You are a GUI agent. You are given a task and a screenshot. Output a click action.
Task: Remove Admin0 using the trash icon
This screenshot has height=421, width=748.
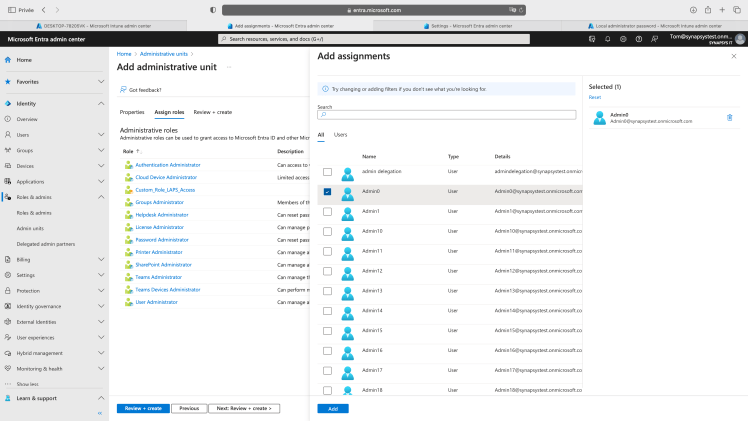pos(729,117)
